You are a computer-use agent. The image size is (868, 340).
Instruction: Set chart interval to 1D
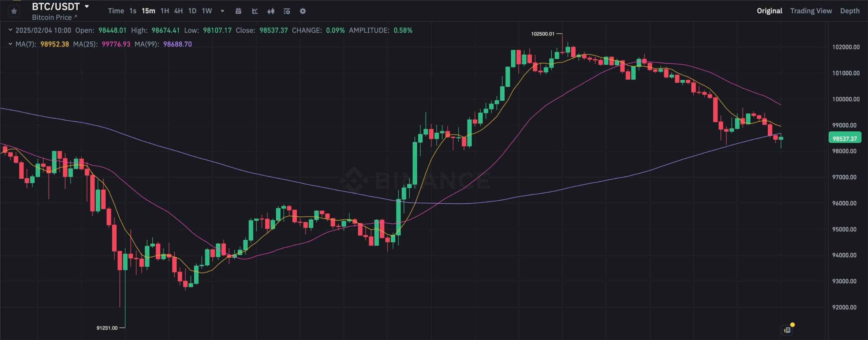click(x=192, y=11)
